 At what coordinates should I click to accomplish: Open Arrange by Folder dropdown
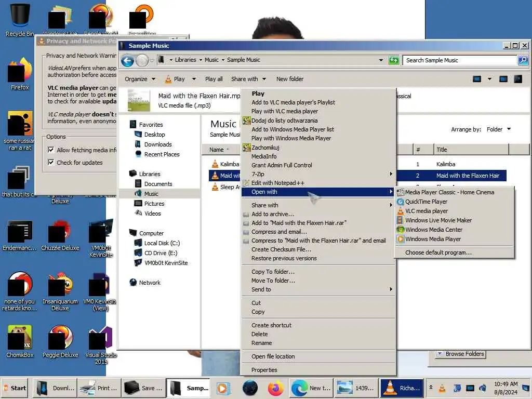(x=498, y=129)
